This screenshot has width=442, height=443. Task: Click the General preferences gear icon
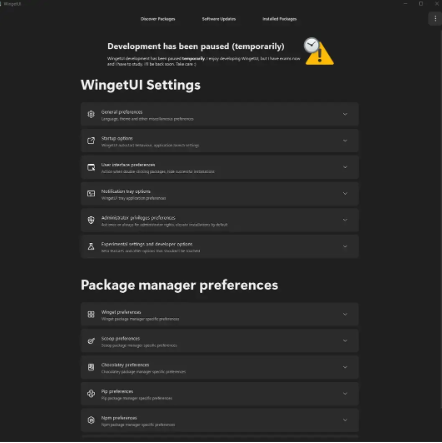pos(91,114)
